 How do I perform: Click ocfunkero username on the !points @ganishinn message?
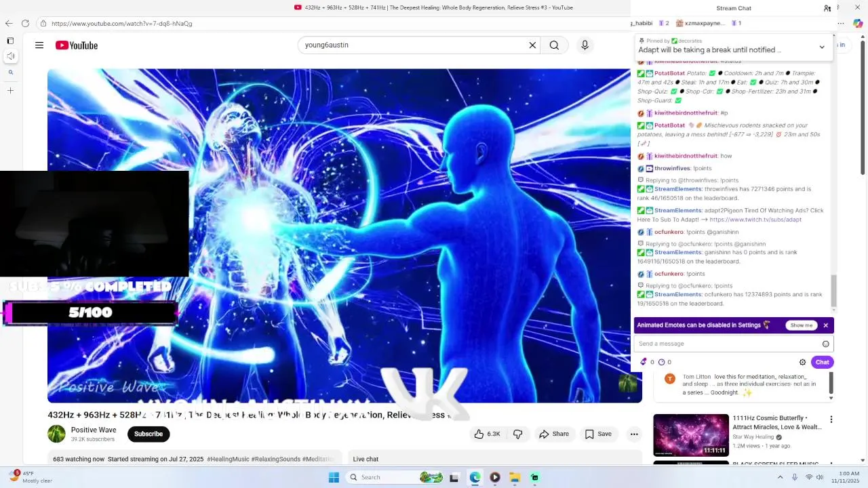[x=669, y=232]
